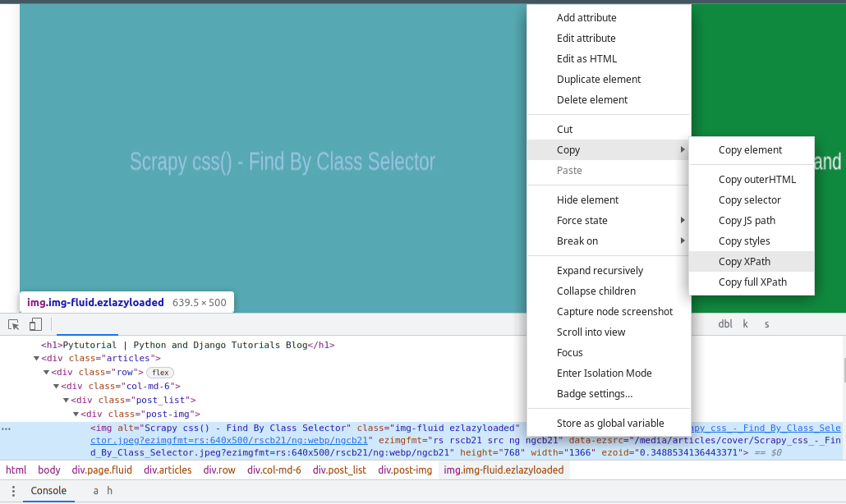Open the Break on submenu
This screenshot has height=504, width=846.
pos(577,241)
